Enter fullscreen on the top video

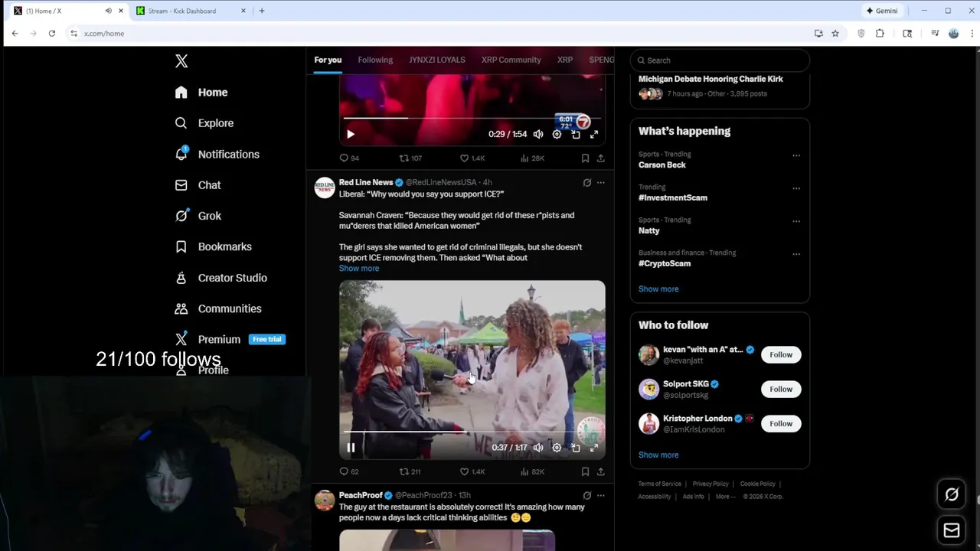click(594, 134)
